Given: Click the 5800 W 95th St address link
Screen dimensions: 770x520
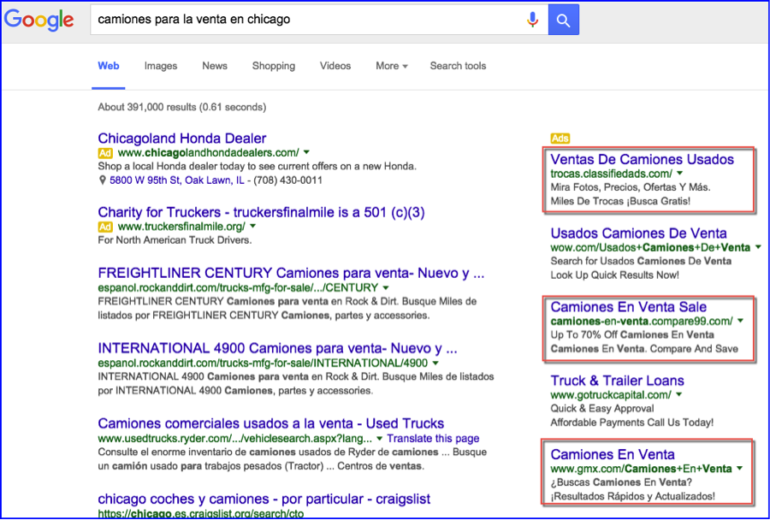Looking at the screenshot, I should [177, 180].
